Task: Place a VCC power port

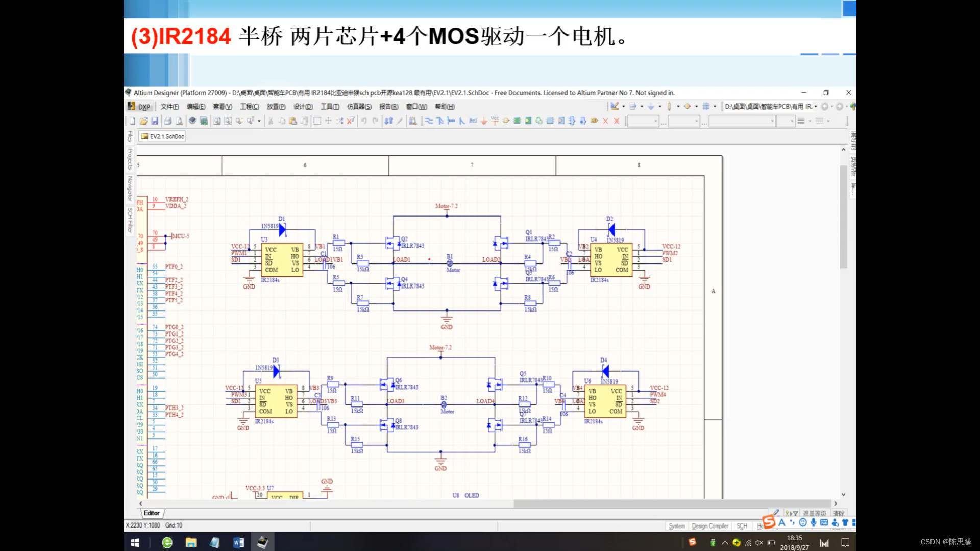Action: pos(495,121)
